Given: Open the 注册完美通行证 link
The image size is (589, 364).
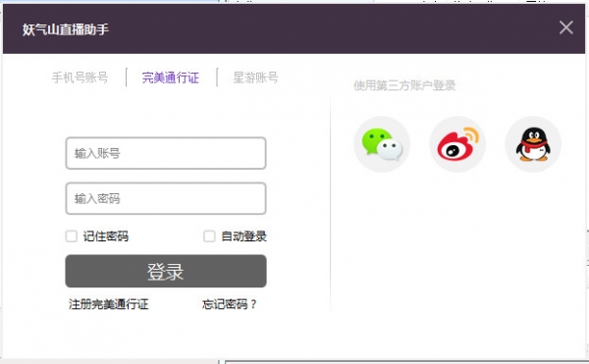Looking at the screenshot, I should point(109,304).
